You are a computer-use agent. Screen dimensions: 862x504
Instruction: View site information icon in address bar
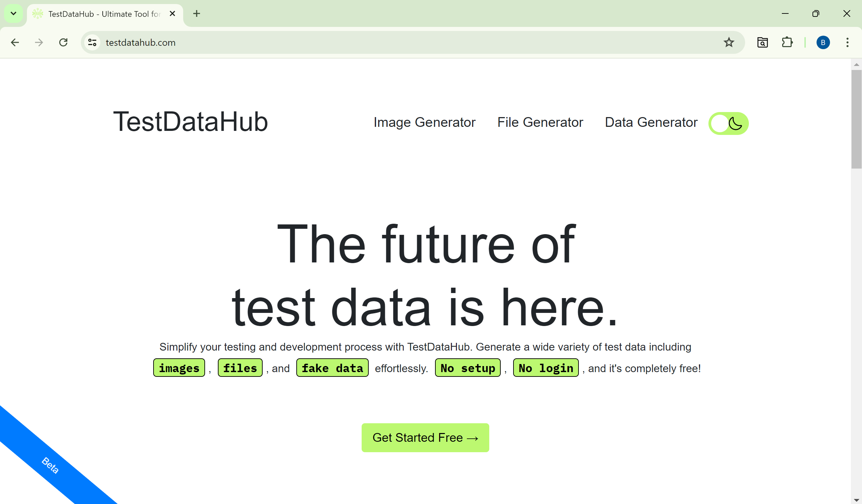tap(92, 42)
